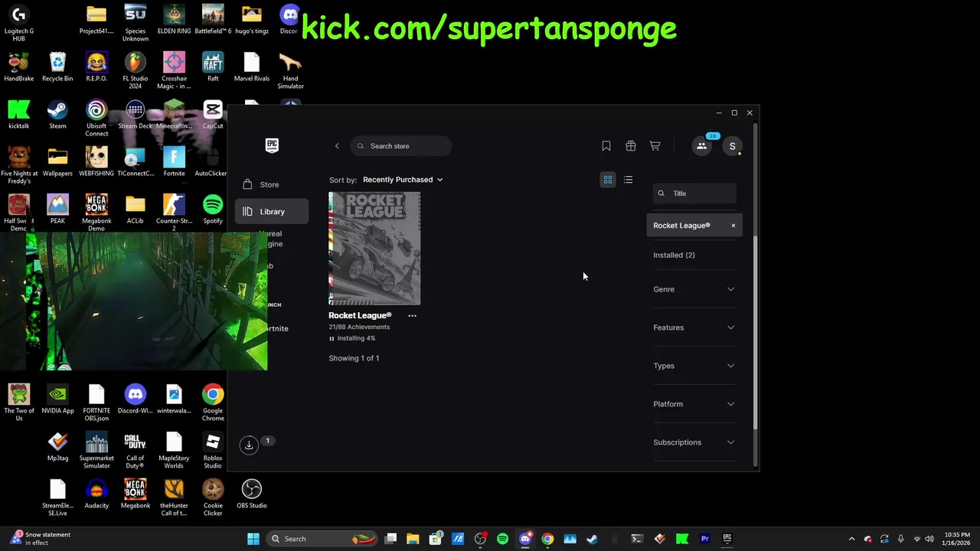This screenshot has height=551, width=980.
Task: Remove the Rocket League® filter chip
Action: 733,226
